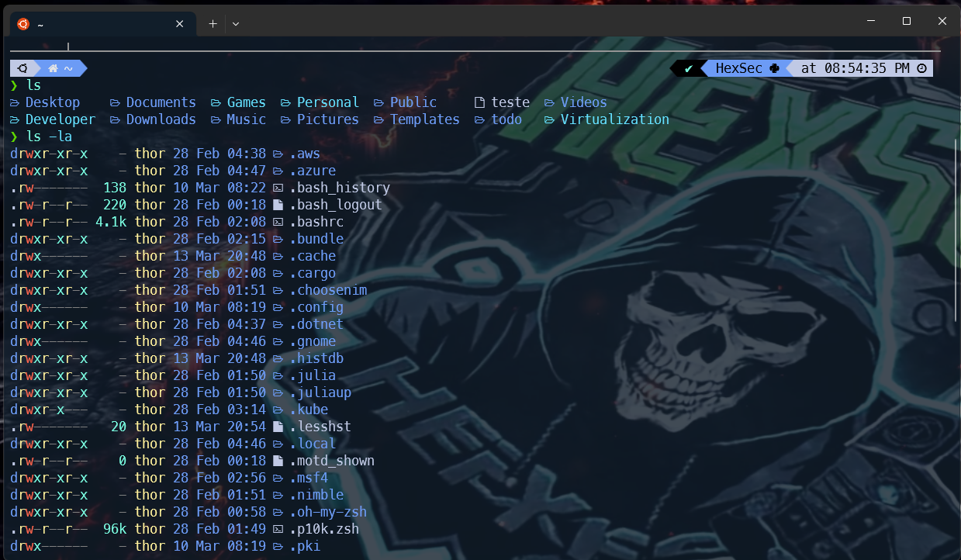Click the .choosenim directory name
This screenshot has width=961, height=560.
pyautogui.click(x=328, y=290)
